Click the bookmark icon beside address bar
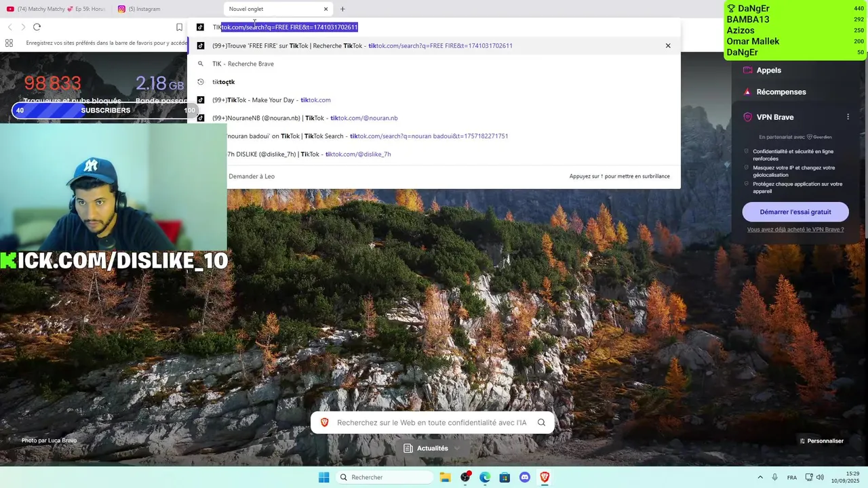Viewport: 868px width, 488px height. pyautogui.click(x=179, y=27)
